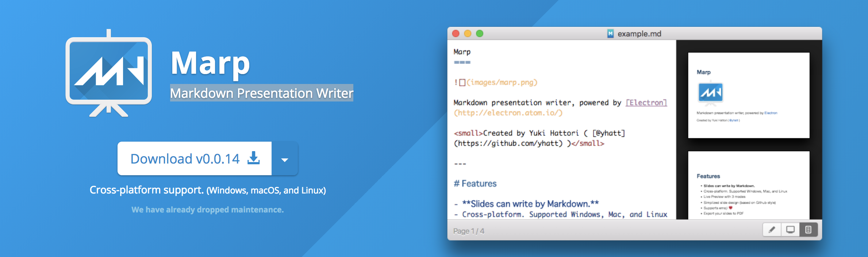Switch to Markdown edit mode pencil icon
The height and width of the screenshot is (257, 868).
772,230
